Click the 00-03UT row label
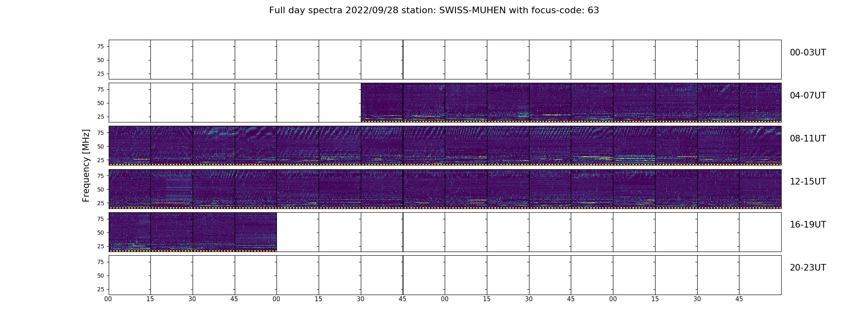The image size is (868, 331). point(808,53)
